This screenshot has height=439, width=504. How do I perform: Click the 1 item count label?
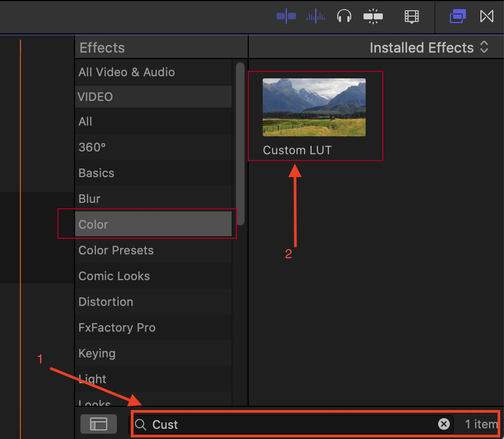[481, 424]
